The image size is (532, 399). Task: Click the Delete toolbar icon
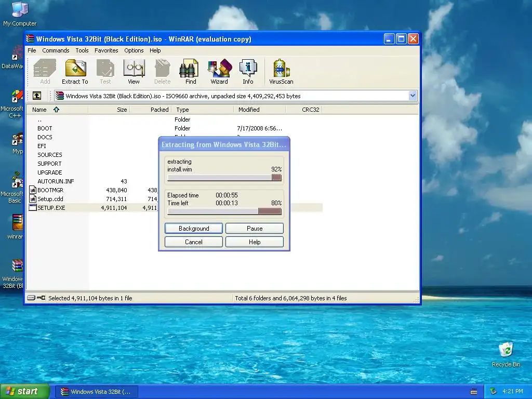coord(162,71)
